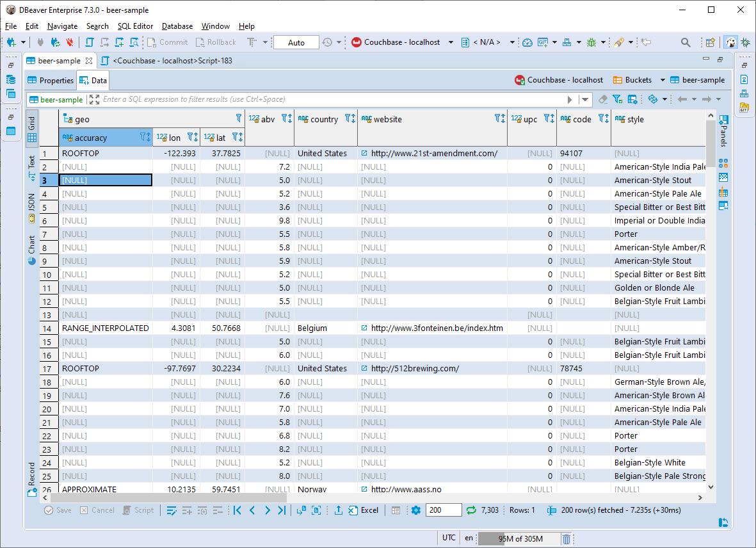Expand the Couchbase - localhost connection dropdown
756x548 pixels.
coord(451,42)
